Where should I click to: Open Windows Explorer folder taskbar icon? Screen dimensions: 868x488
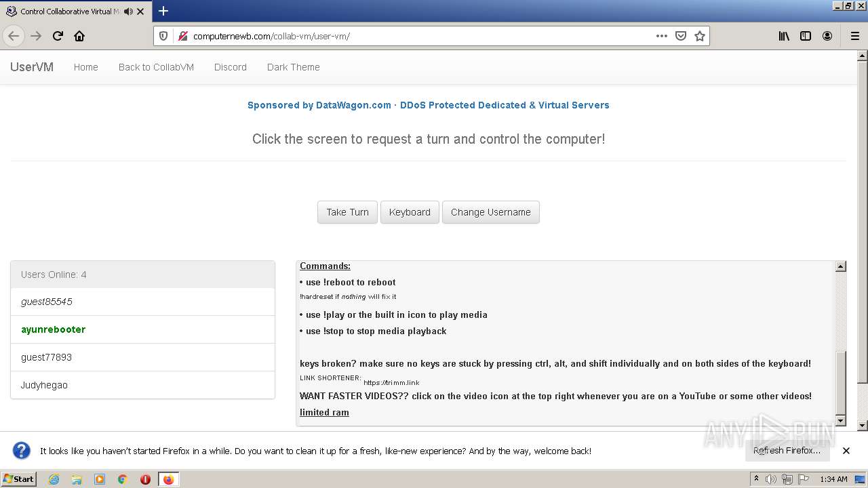(77, 479)
